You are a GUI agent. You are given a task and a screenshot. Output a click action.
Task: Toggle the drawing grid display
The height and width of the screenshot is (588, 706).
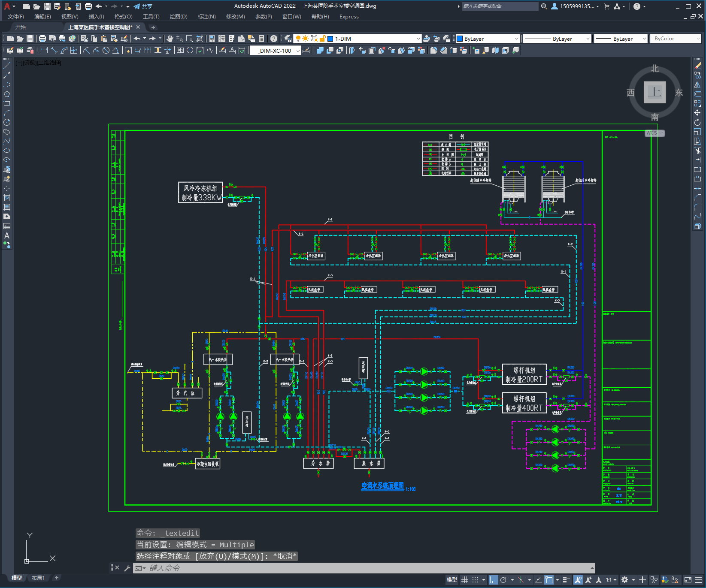coord(464,580)
